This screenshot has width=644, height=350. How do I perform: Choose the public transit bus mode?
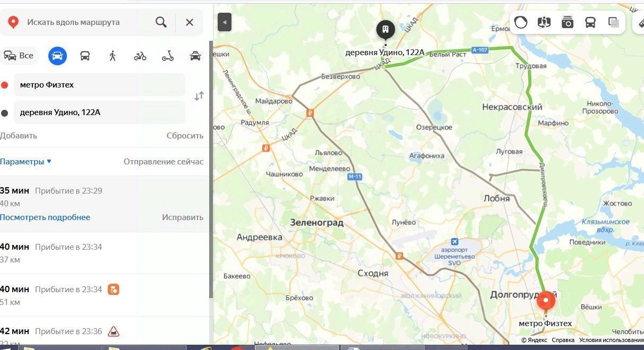85,56
